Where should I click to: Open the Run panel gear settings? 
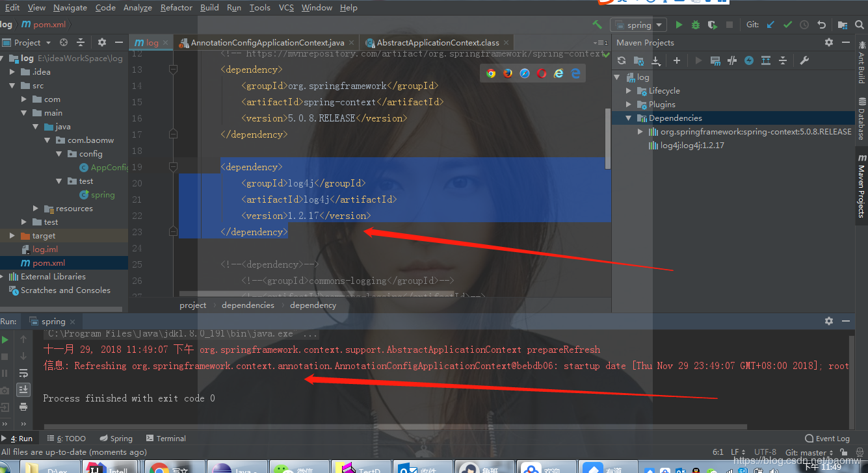point(829,321)
